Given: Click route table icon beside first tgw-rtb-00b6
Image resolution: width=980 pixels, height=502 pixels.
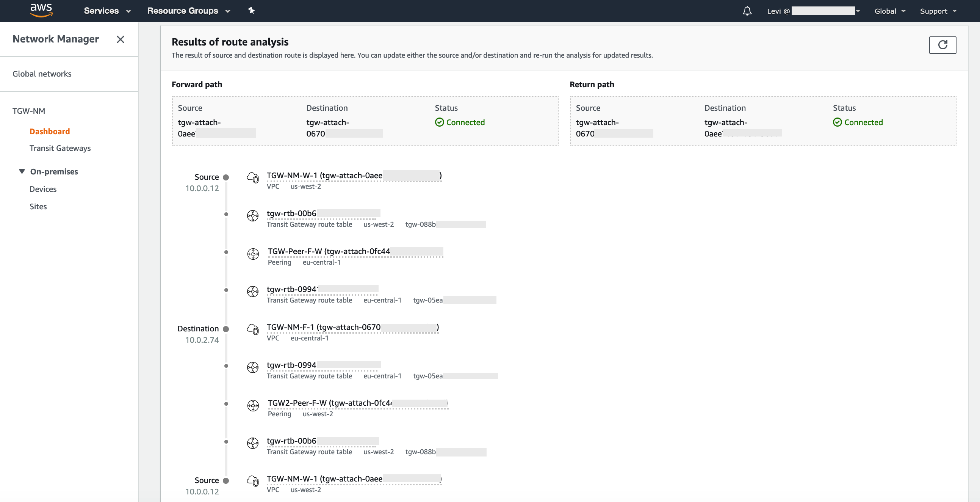Looking at the screenshot, I should 253,215.
